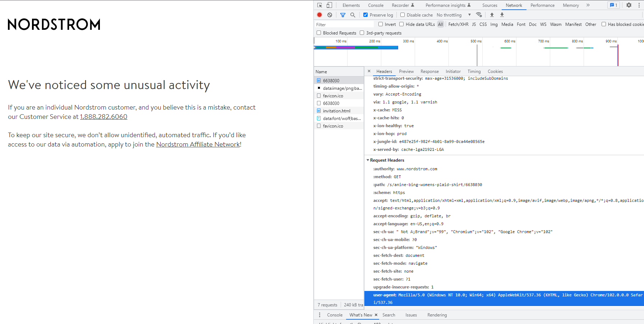Select the data:image/png request row

(x=339, y=88)
